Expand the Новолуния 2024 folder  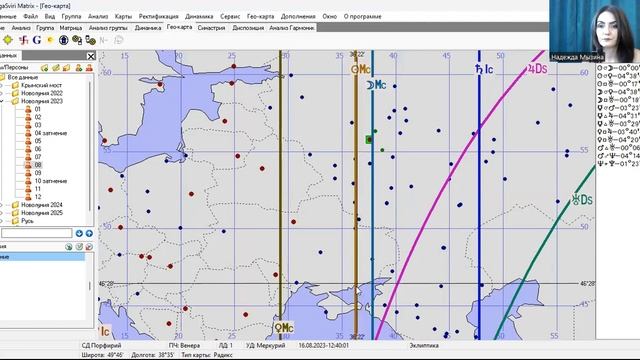click(1, 205)
